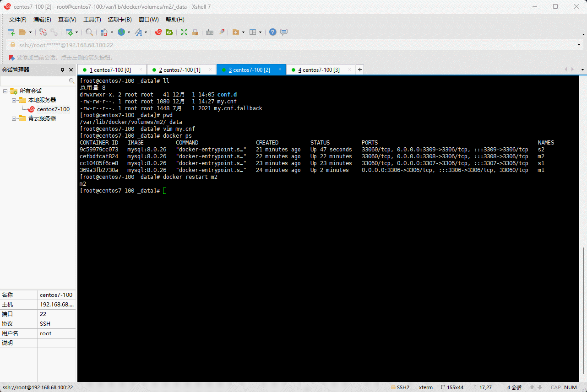The height and width of the screenshot is (392, 587).
Task: Click the Color Scheme toolbar icon
Action: click(x=104, y=32)
